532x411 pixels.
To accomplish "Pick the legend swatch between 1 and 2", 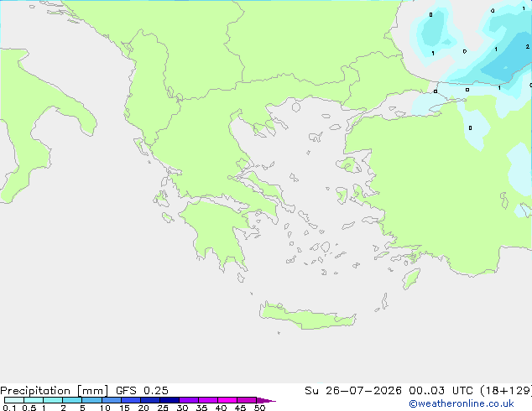I will [x=53, y=400].
